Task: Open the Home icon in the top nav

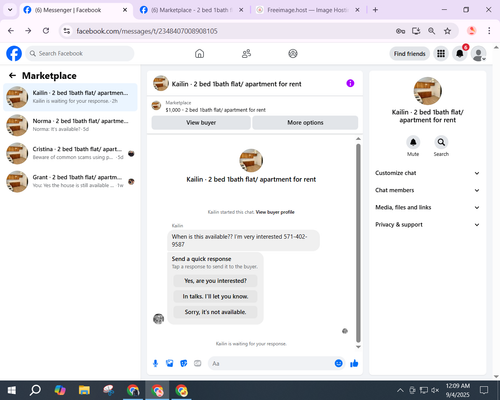Action: click(199, 53)
